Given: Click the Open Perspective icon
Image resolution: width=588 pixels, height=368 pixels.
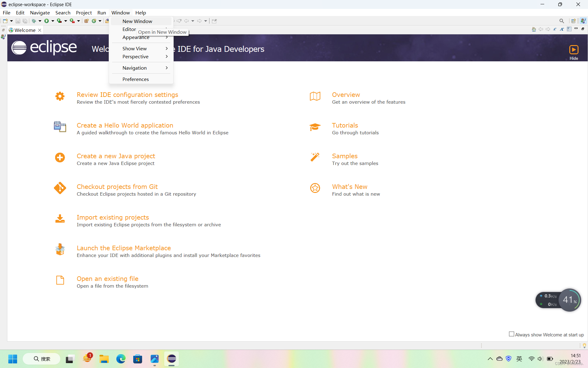Looking at the screenshot, I should [x=574, y=21].
